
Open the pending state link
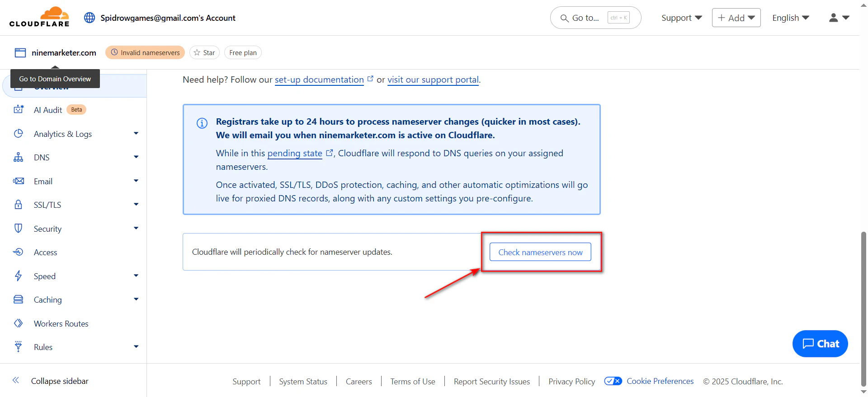point(295,153)
